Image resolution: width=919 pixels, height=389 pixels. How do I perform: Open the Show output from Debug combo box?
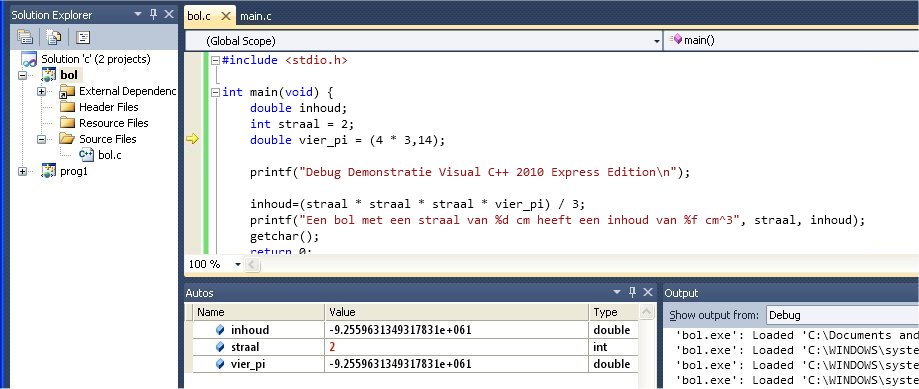tap(843, 315)
